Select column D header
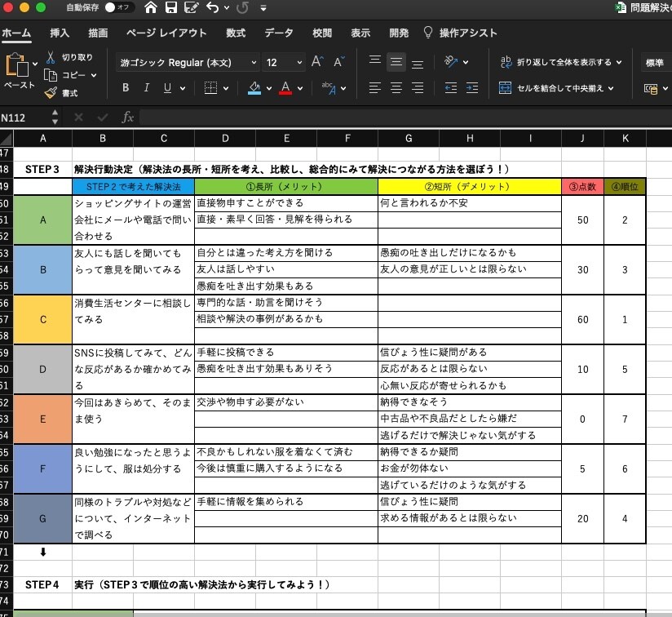 225,139
